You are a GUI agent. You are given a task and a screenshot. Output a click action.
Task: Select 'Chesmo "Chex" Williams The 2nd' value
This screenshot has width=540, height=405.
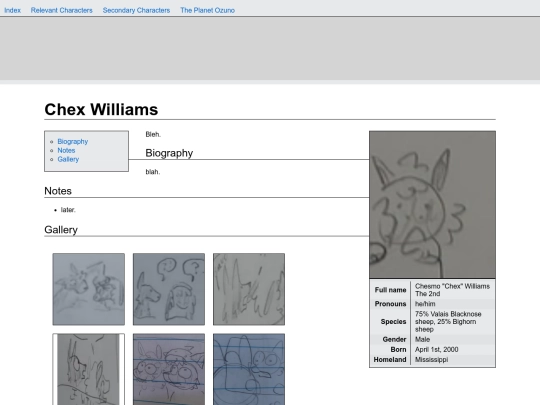coord(452,290)
